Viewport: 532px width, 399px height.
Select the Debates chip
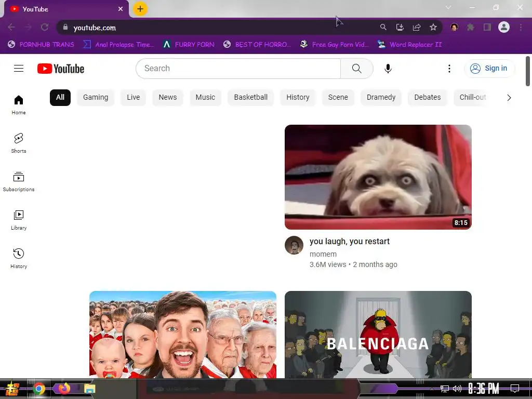[428, 98]
